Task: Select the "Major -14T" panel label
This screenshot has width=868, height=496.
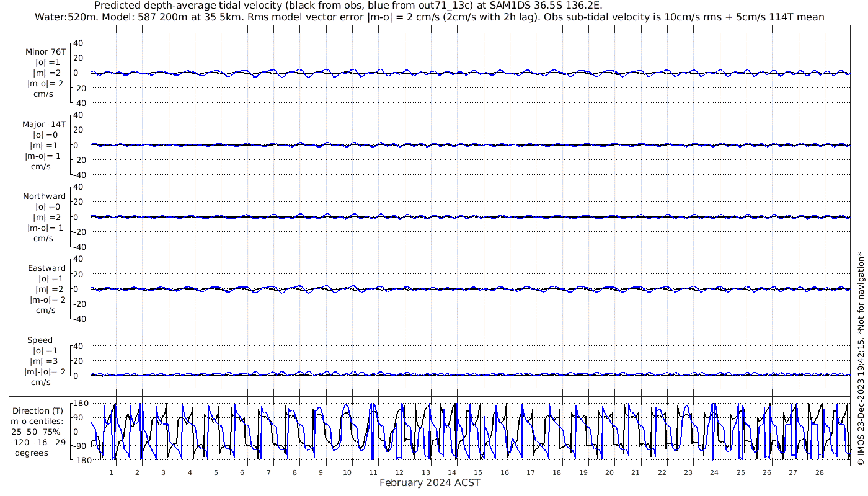Action: (x=45, y=124)
